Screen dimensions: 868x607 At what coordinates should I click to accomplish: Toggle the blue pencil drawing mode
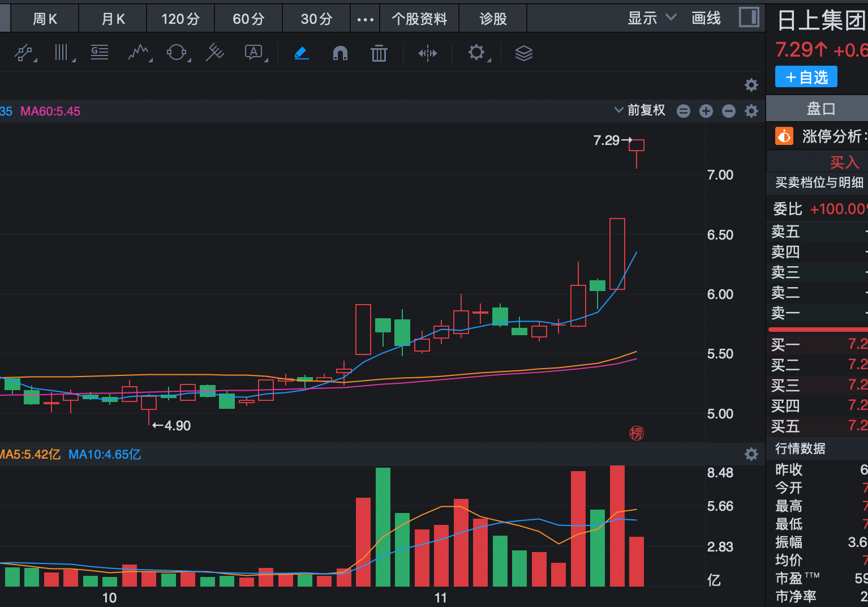[x=302, y=53]
